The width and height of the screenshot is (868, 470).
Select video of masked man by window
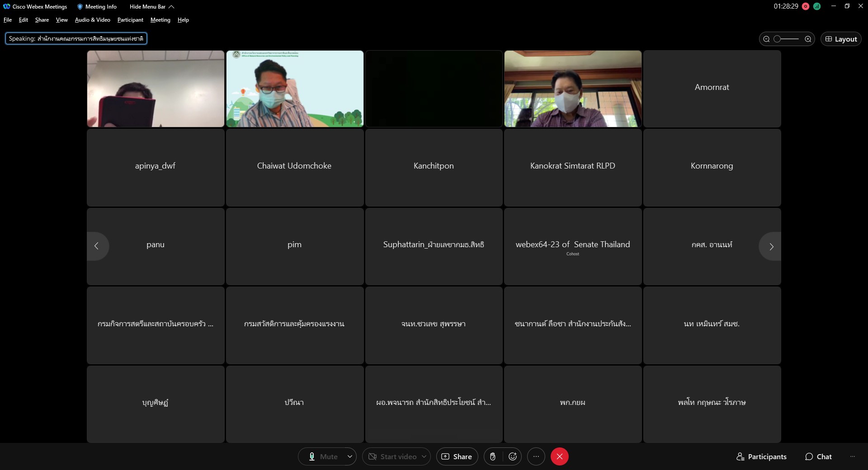[573, 89]
